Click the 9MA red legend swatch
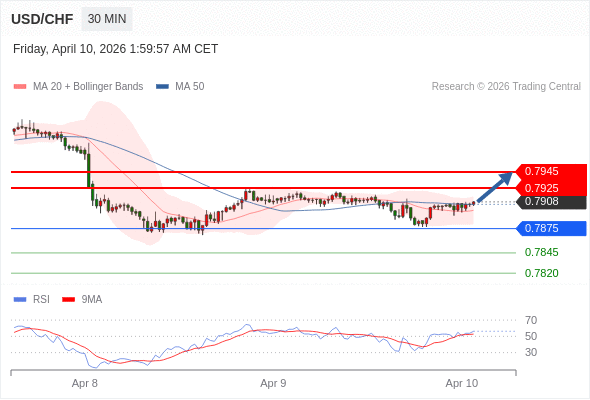Viewport: 590px width, 400px height. (68, 300)
